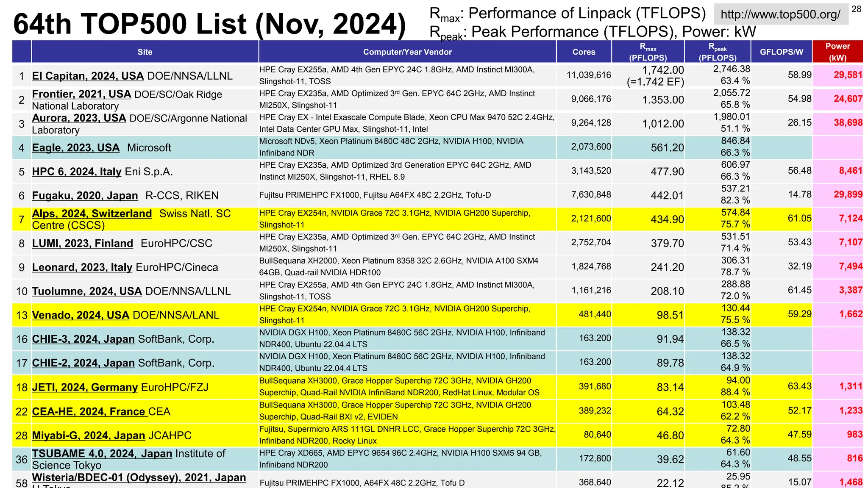Select the power value 29,581
This screenshot has height=488, width=868.
pos(848,75)
